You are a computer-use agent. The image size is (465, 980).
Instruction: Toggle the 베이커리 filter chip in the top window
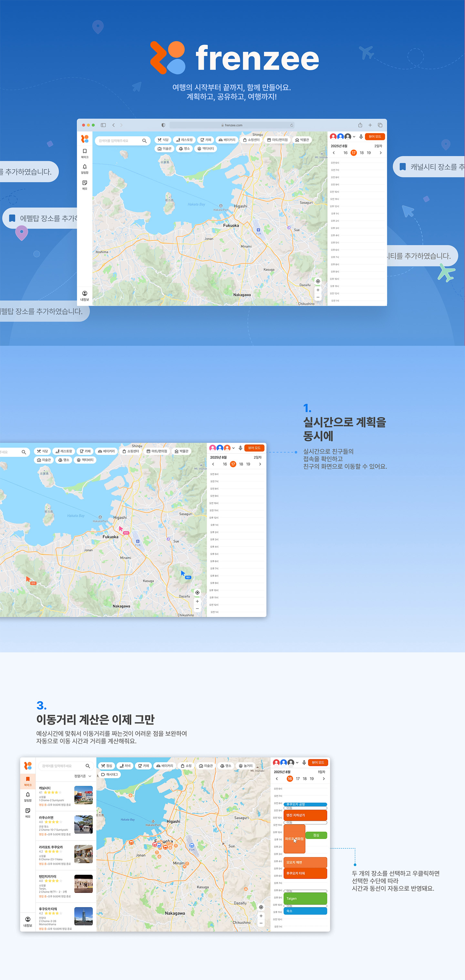coord(227,140)
